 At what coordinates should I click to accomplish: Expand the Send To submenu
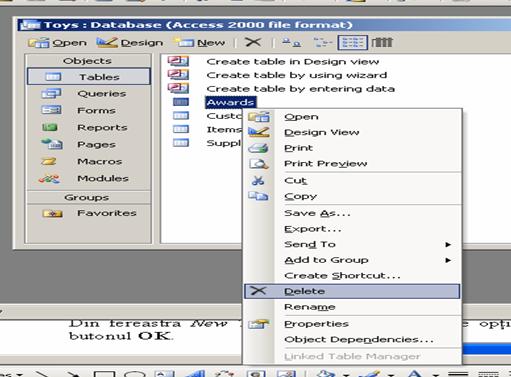click(x=352, y=245)
